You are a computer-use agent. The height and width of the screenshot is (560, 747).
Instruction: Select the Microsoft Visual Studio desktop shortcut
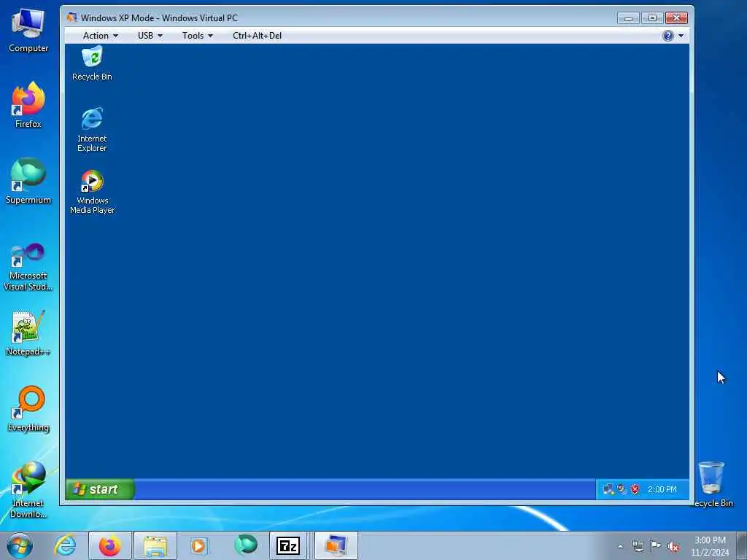[28, 267]
